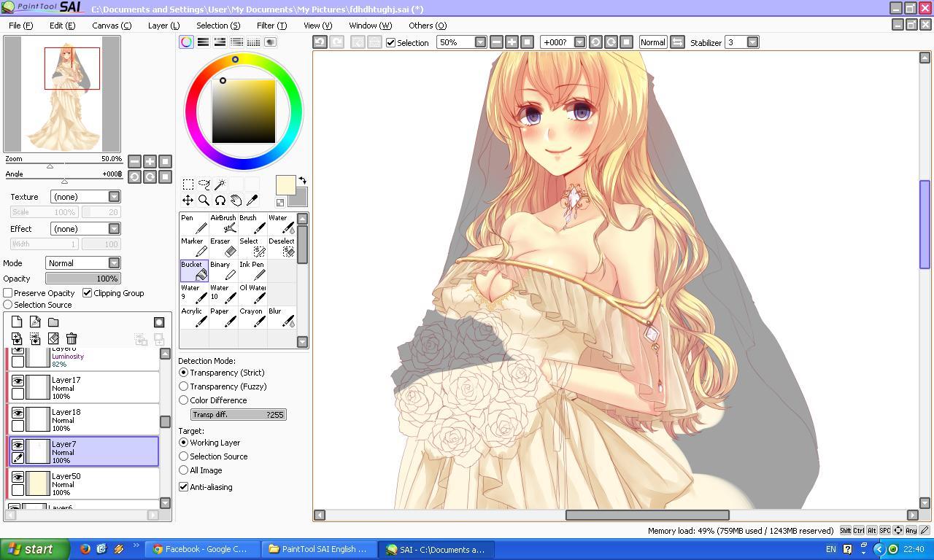Pick the Acrylic brush tool
The image size is (934, 560).
click(x=194, y=317)
